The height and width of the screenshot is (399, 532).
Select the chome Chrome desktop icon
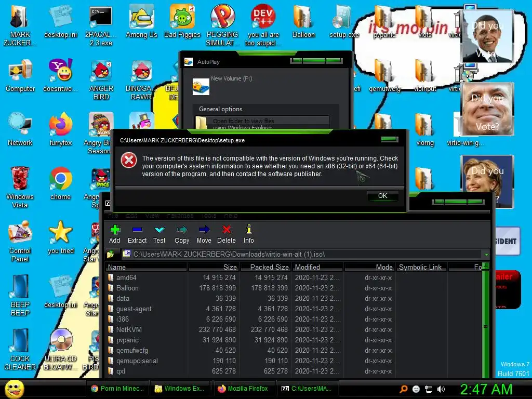click(x=60, y=183)
